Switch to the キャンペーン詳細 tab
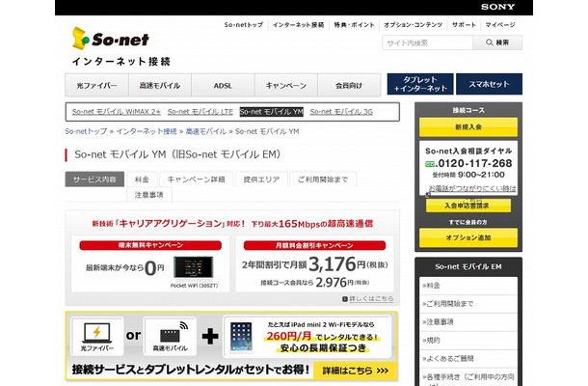The height and width of the screenshot is (386, 588). point(196,179)
